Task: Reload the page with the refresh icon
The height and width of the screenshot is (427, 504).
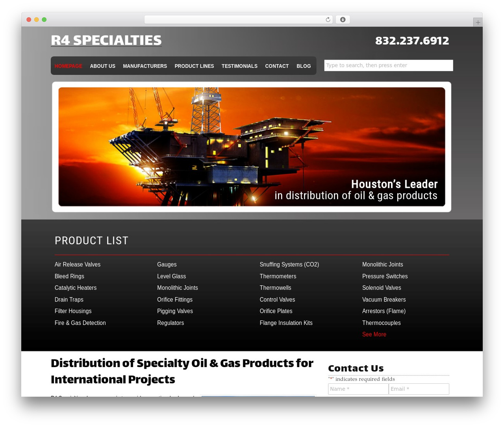Action: point(328,20)
